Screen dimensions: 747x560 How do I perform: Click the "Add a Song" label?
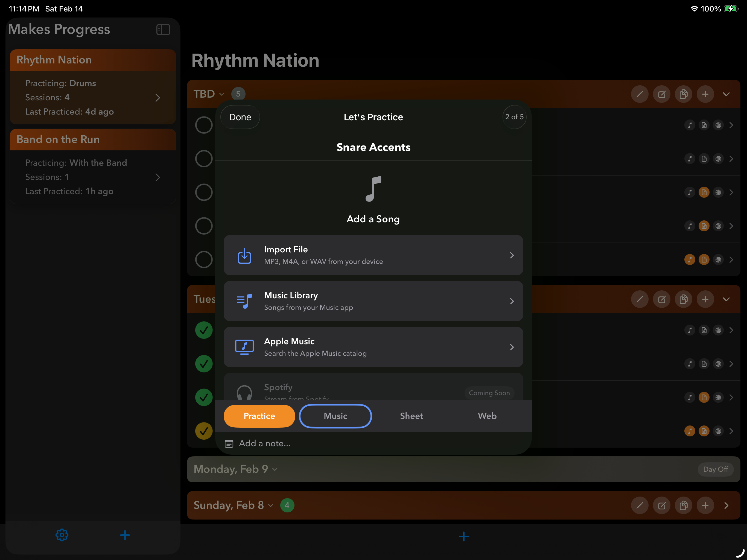373,219
